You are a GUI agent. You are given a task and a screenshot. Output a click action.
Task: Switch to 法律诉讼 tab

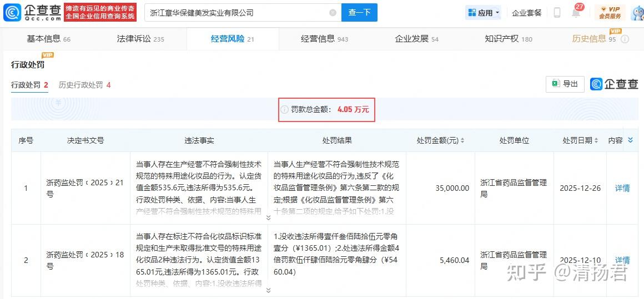140,39
